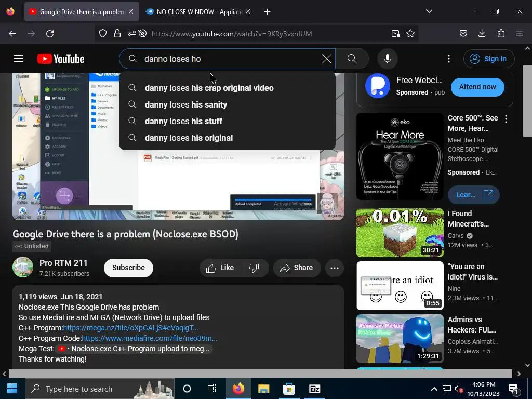View site security padlock info
Screen dimensions: 532x399
pos(117,33)
